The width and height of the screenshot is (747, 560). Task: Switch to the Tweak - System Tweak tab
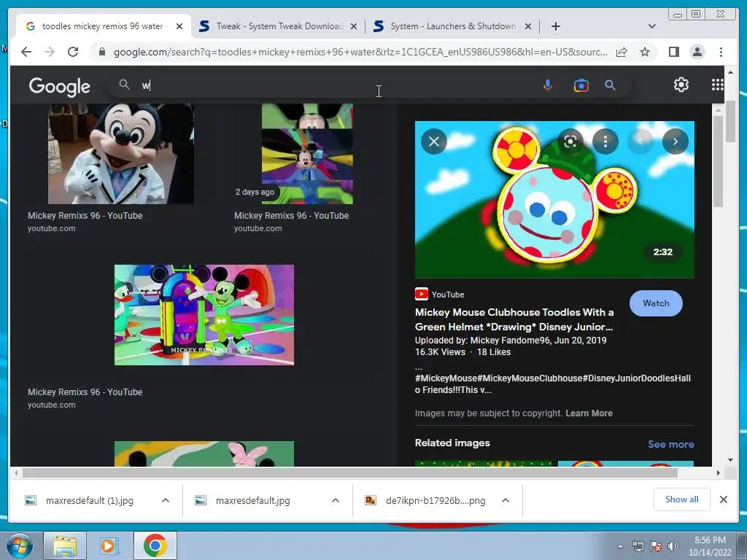(279, 26)
